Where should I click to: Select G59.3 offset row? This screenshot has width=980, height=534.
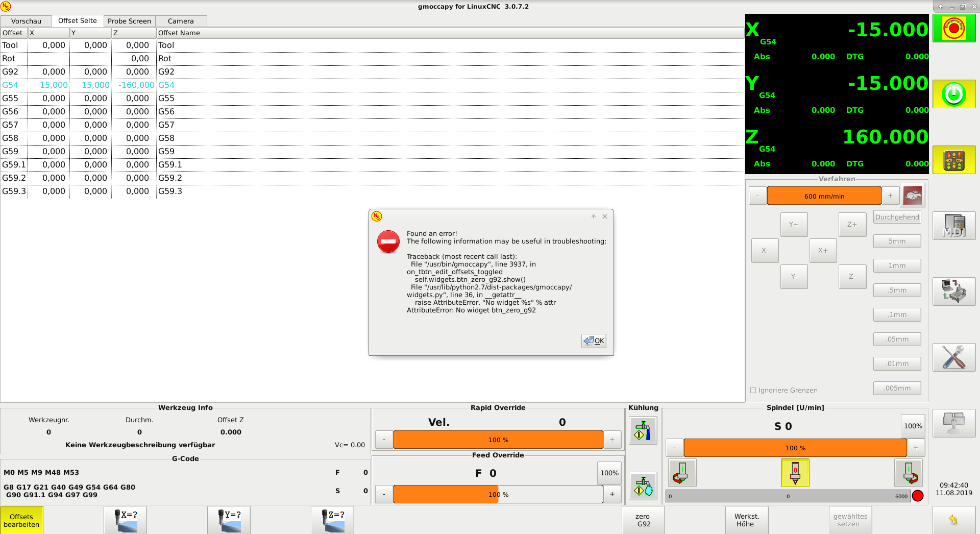pos(372,191)
